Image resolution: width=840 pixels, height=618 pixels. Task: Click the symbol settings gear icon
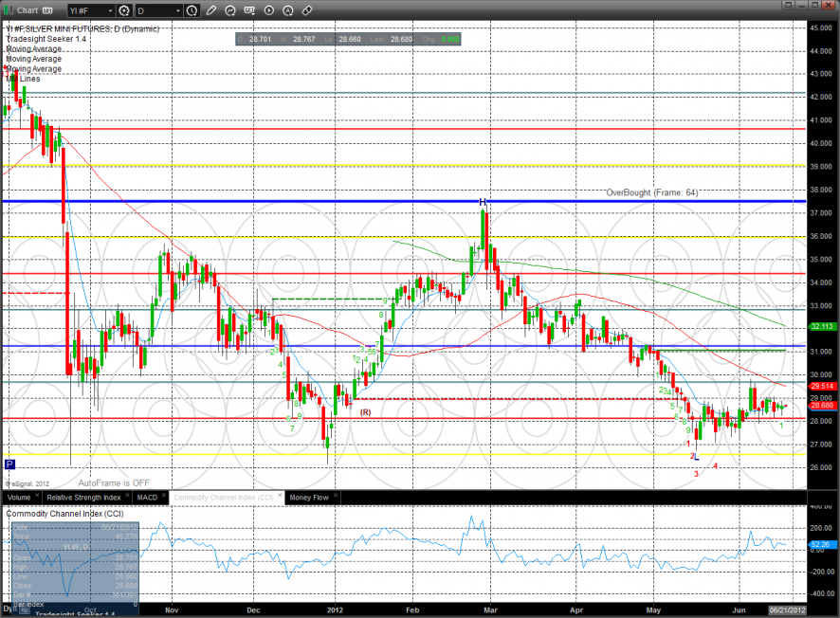(124, 11)
